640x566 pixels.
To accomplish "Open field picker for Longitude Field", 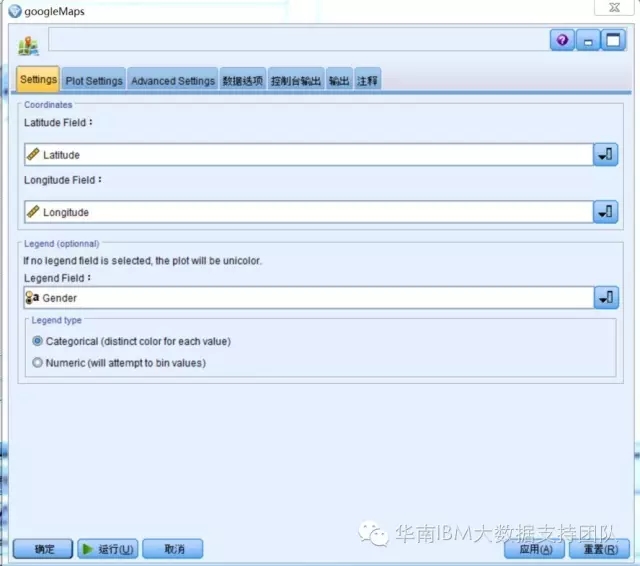I will point(605,212).
